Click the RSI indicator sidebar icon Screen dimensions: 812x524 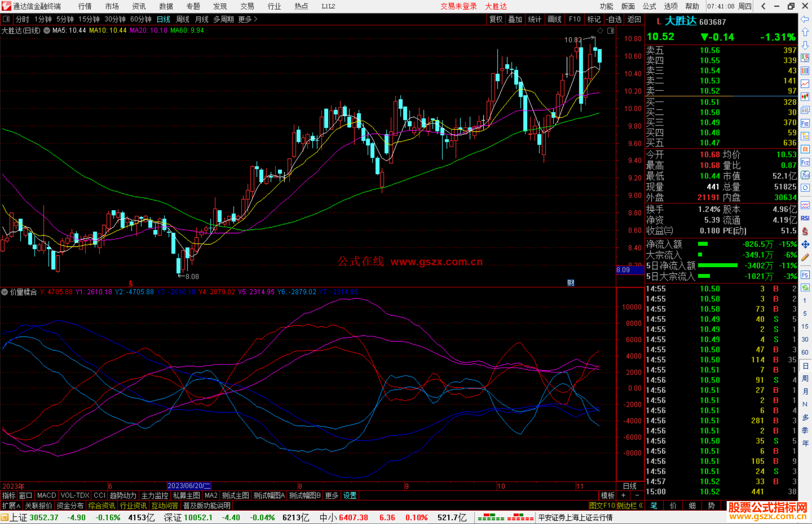(x=805, y=218)
